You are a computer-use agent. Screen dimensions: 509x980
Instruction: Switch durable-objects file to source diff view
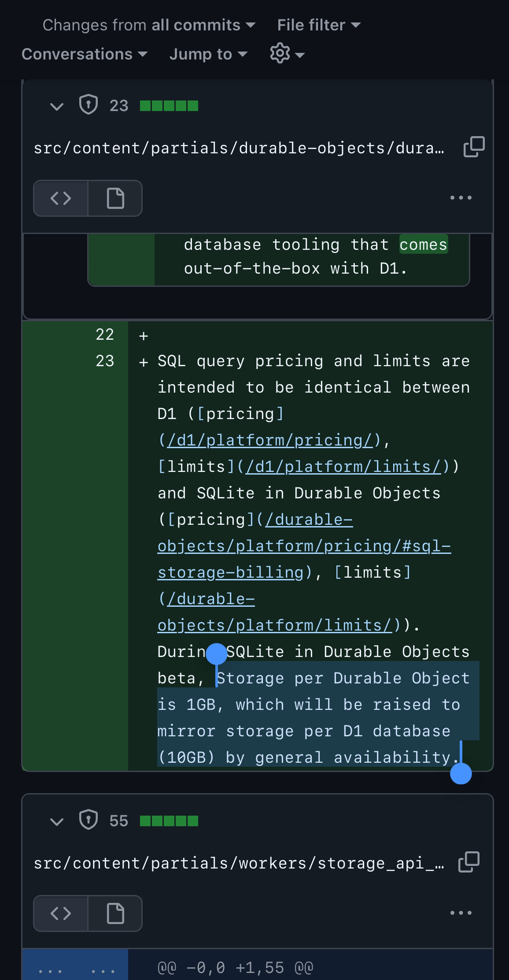[x=61, y=198]
